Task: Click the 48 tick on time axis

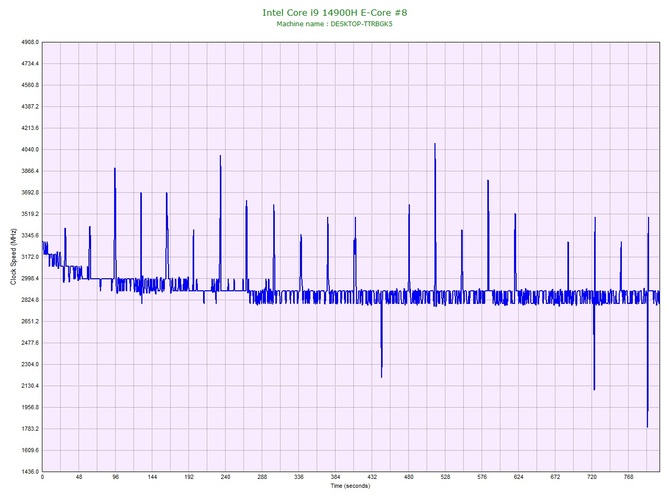Action: (x=79, y=477)
